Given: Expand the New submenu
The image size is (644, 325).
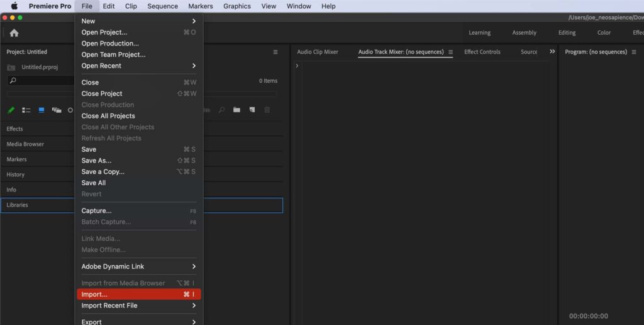Looking at the screenshot, I should tap(139, 21).
